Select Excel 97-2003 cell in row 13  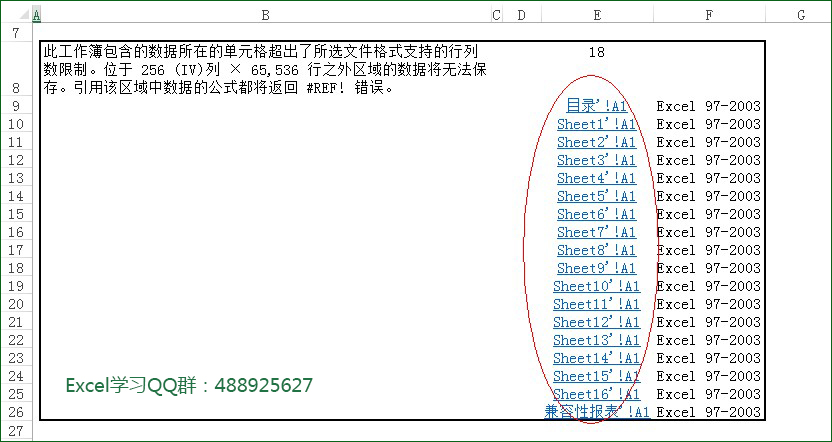[709, 178]
